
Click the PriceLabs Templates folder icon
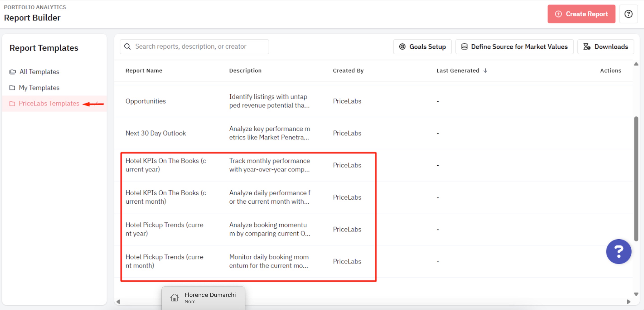pos(12,104)
